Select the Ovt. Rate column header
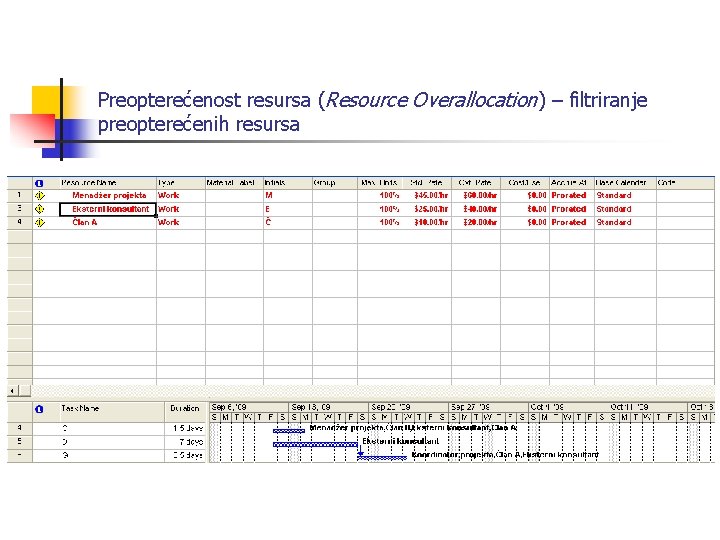Viewport: 720px width, 540px height. coord(476,183)
